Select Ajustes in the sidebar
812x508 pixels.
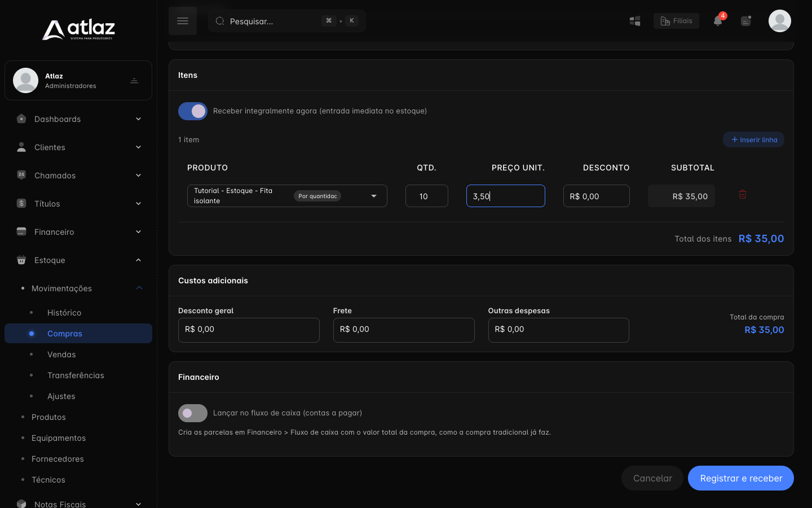coord(61,396)
